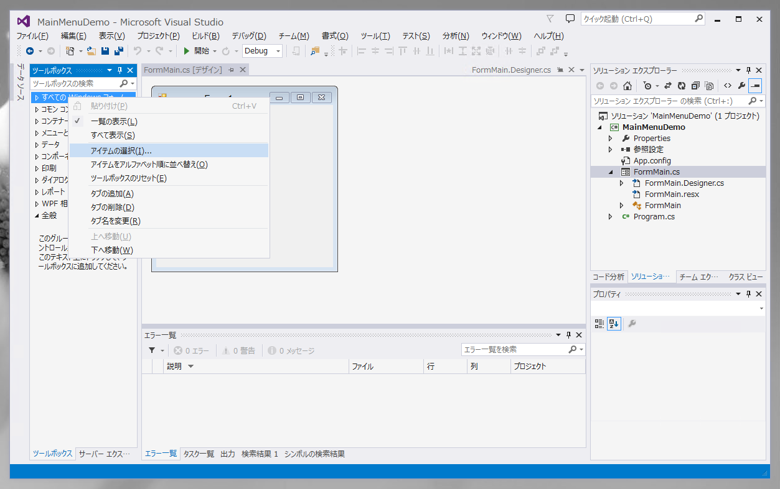This screenshot has height=489, width=780.
Task: Click the Collapse All icon in Solution Explorer
Action: [695, 86]
